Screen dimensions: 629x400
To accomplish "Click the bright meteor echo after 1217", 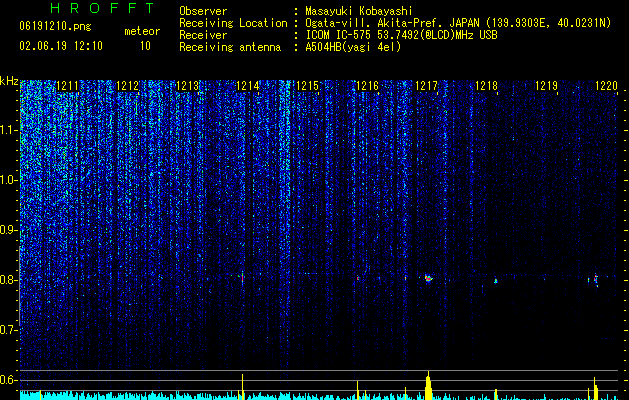I will (428, 278).
